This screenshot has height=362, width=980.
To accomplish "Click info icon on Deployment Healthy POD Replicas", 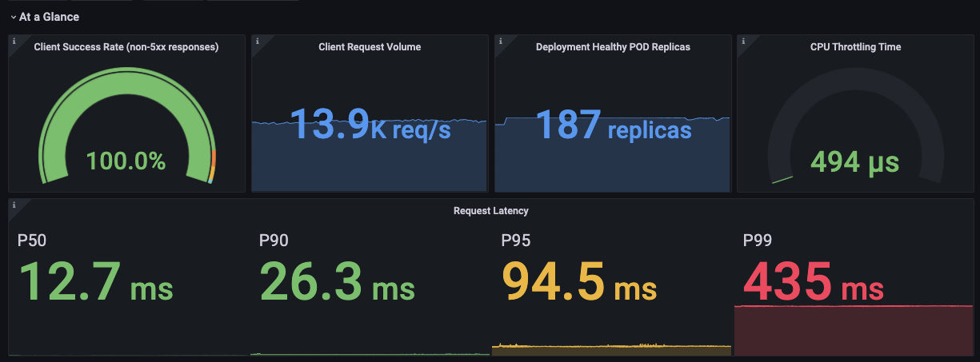I will click(500, 42).
